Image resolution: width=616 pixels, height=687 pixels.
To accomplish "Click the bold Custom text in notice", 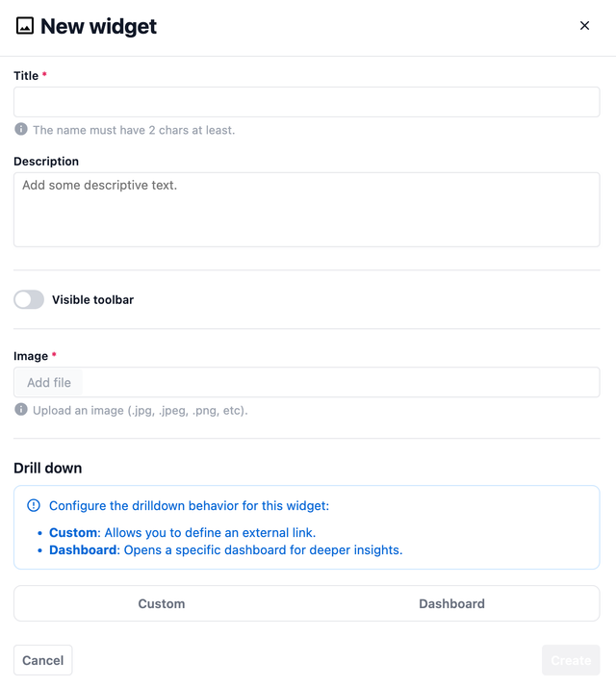I will point(73,532).
